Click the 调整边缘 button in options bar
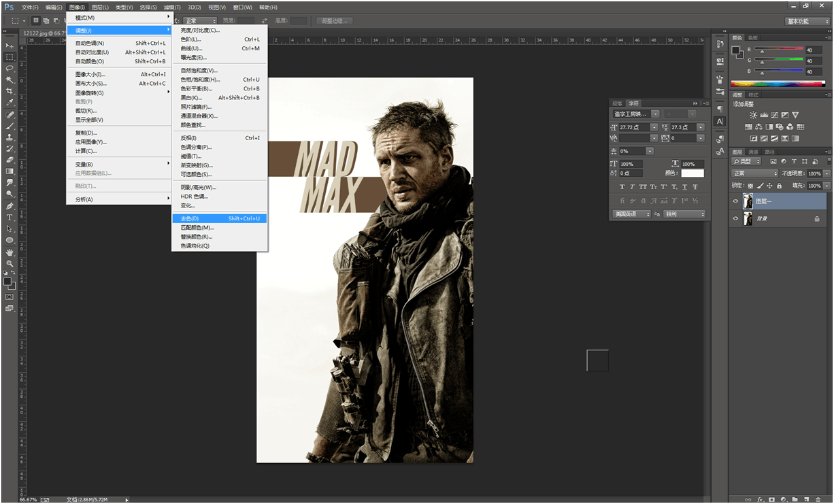This screenshot has width=834, height=504. pyautogui.click(x=335, y=21)
